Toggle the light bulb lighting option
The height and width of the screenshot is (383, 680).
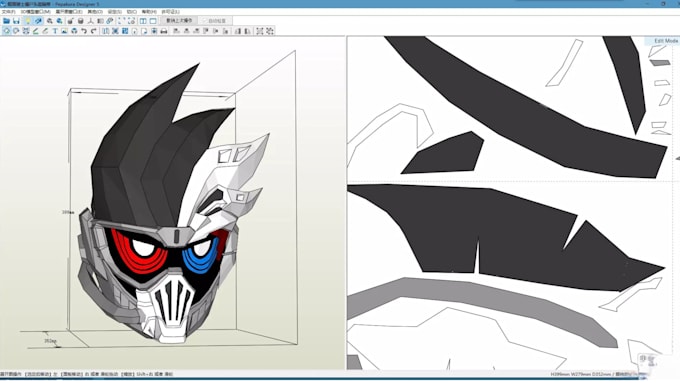pyautogui.click(x=28, y=21)
